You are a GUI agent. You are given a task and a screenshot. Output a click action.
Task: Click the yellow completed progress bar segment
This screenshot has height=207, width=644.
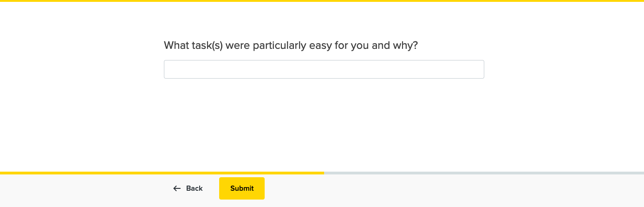click(x=162, y=173)
